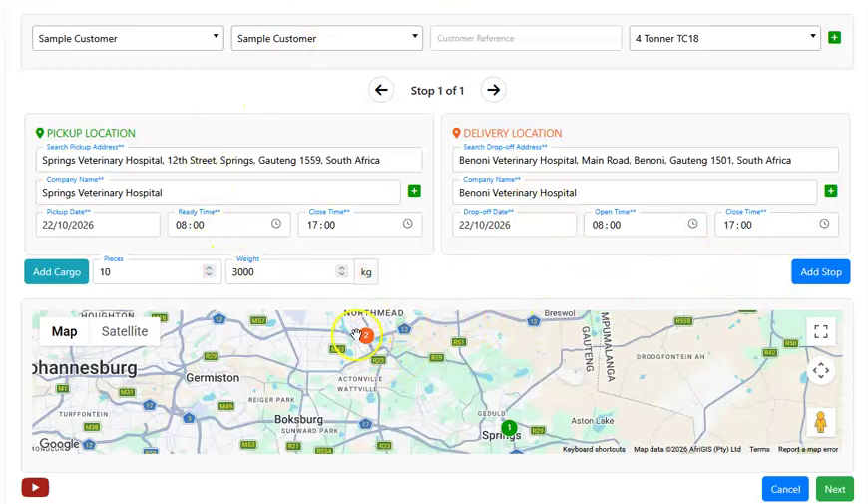Image resolution: width=868 pixels, height=504 pixels.
Task: Open first Sample Customer dropdown
Action: (x=128, y=38)
